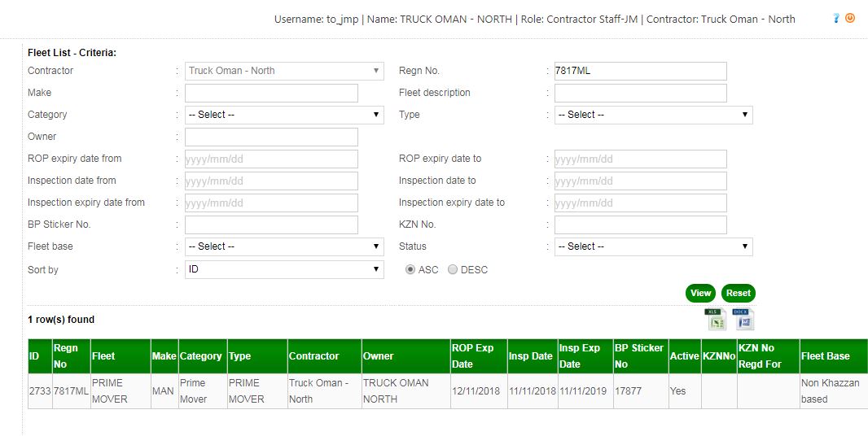Screen dimensions: 868x436
Task: Export fleet list to DOCX file
Action: (x=745, y=320)
